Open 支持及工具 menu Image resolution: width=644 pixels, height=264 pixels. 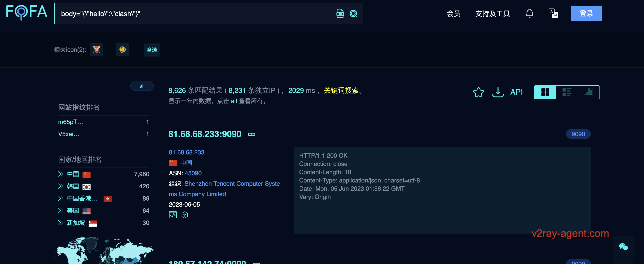pos(492,13)
